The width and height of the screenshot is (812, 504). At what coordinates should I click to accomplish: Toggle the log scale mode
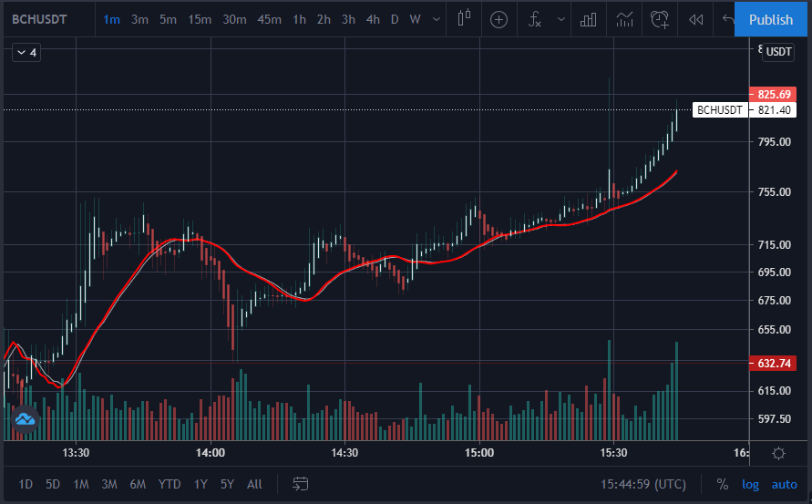(750, 484)
